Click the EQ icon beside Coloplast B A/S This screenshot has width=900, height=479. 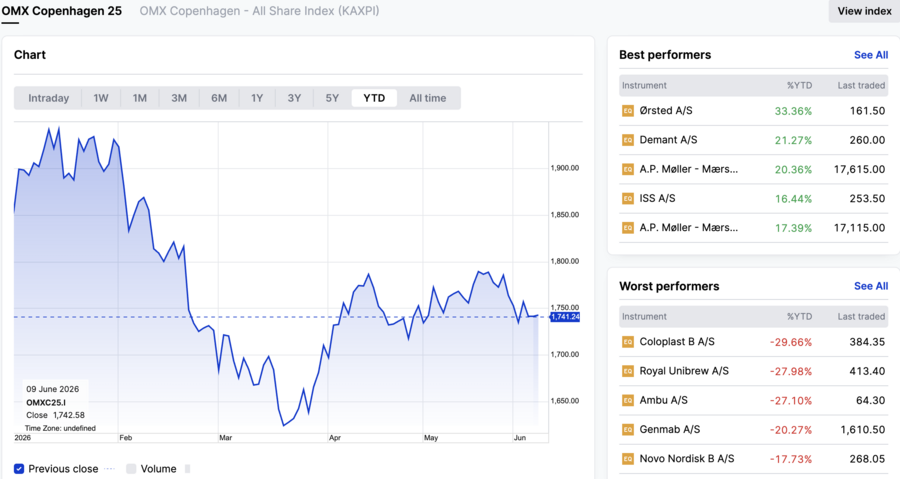[628, 342]
